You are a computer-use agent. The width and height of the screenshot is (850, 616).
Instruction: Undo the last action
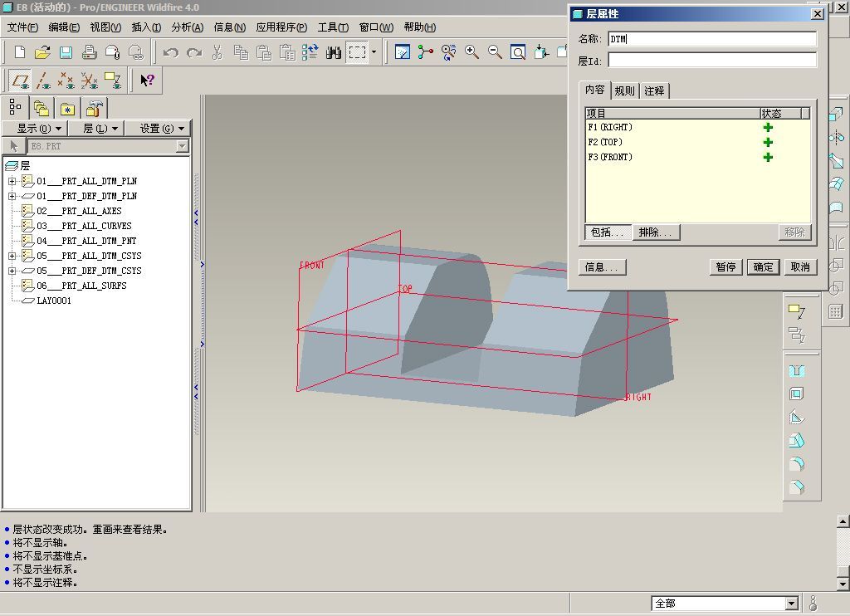coord(171,52)
